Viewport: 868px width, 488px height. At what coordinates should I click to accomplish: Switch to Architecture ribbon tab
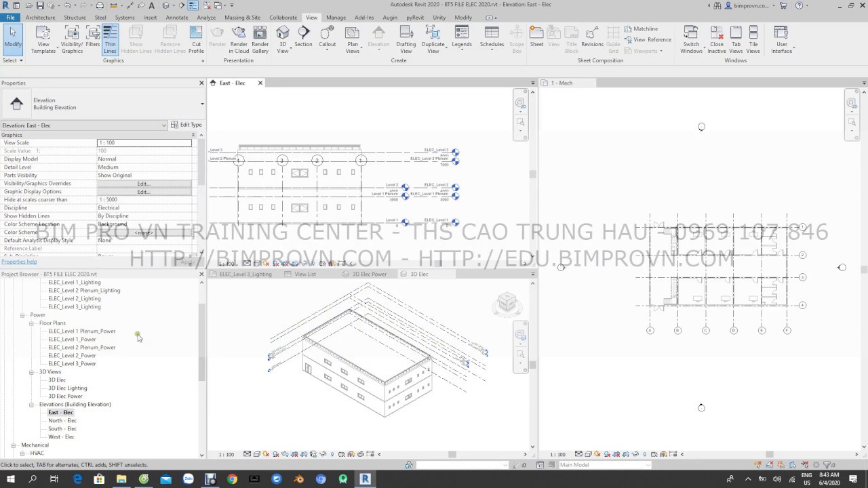tap(41, 18)
